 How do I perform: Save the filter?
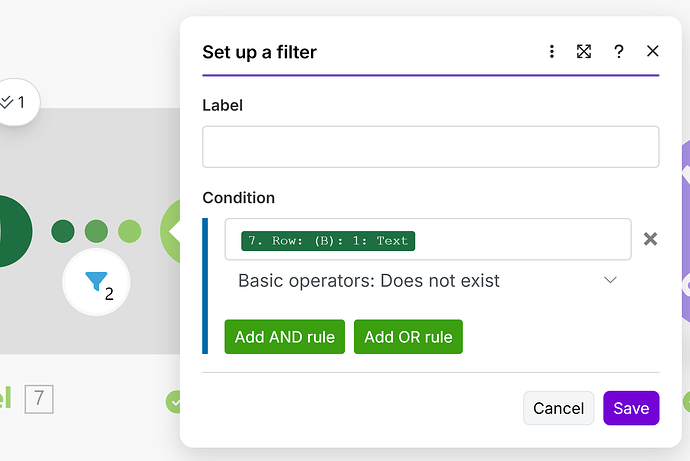[631, 408]
